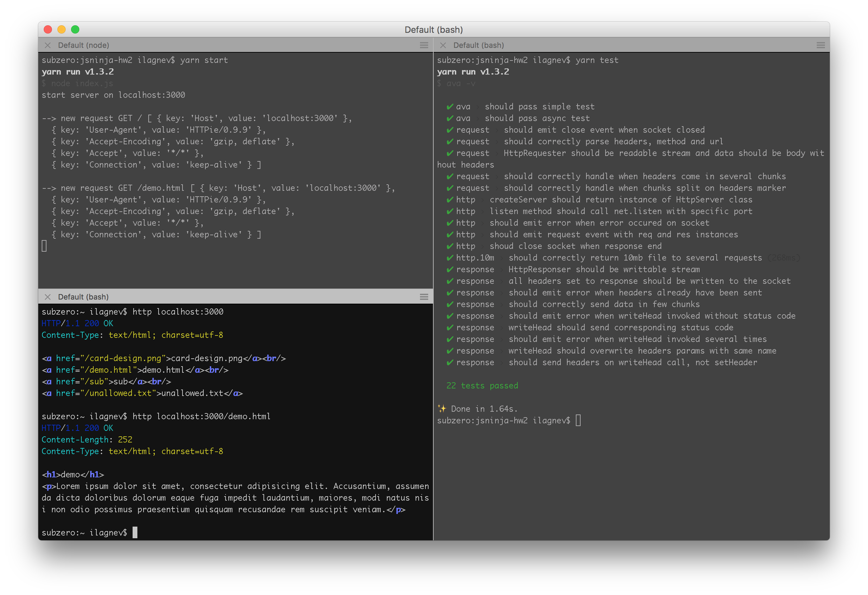
Task: Click the '22 tests passed' line
Action: click(482, 386)
